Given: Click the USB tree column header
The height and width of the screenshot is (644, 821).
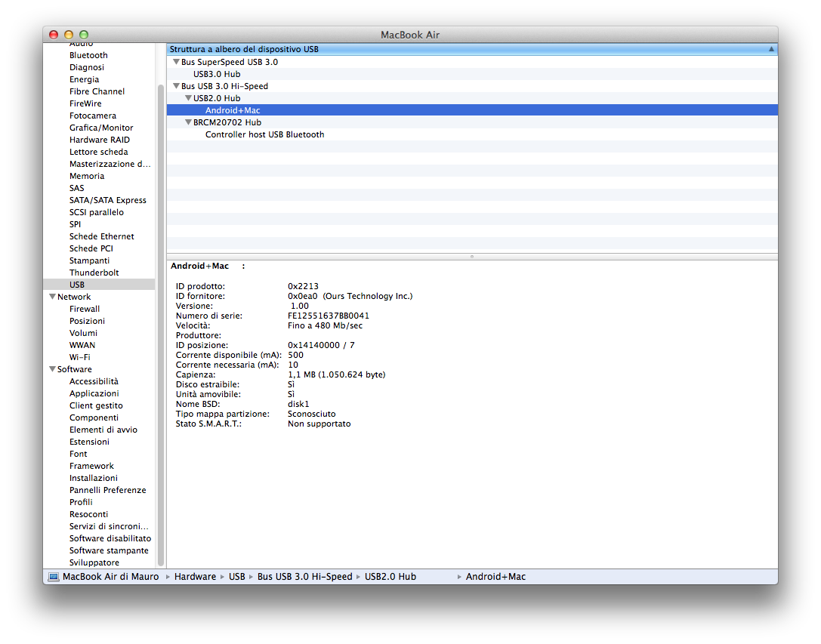Looking at the screenshot, I should (x=472, y=48).
